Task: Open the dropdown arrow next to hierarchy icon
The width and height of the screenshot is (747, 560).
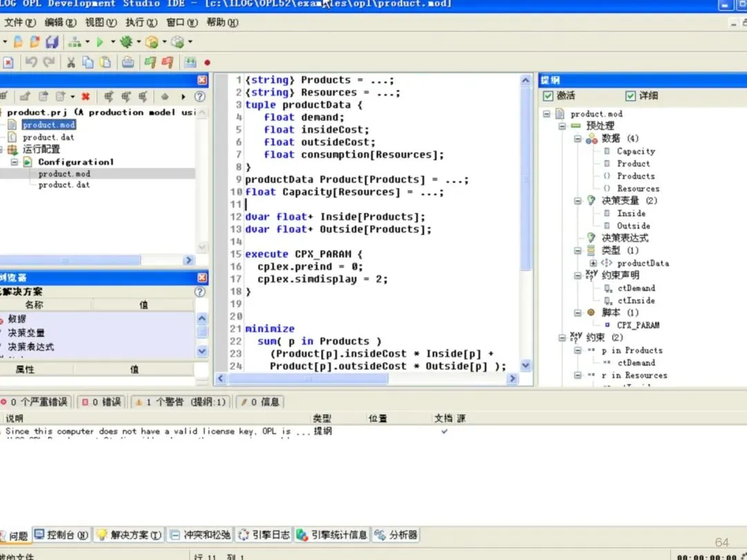Action: 87,42
